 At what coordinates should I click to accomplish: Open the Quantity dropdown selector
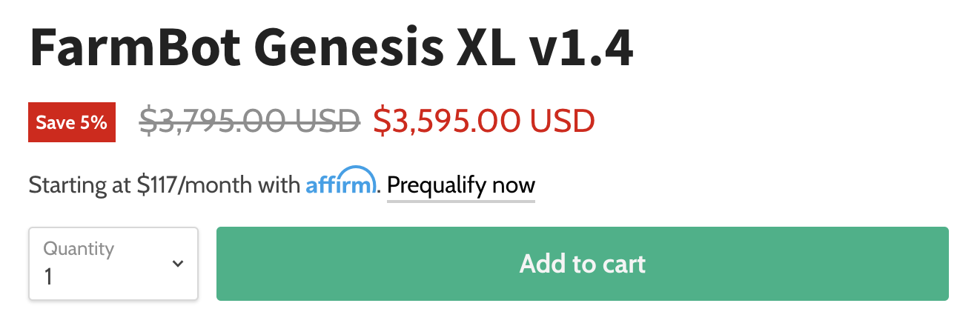point(113,264)
